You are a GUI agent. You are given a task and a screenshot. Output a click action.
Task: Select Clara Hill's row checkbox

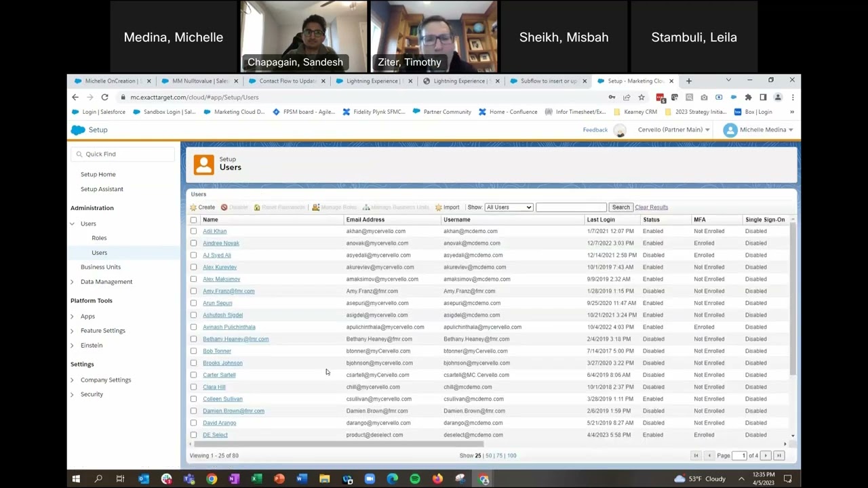(x=193, y=387)
